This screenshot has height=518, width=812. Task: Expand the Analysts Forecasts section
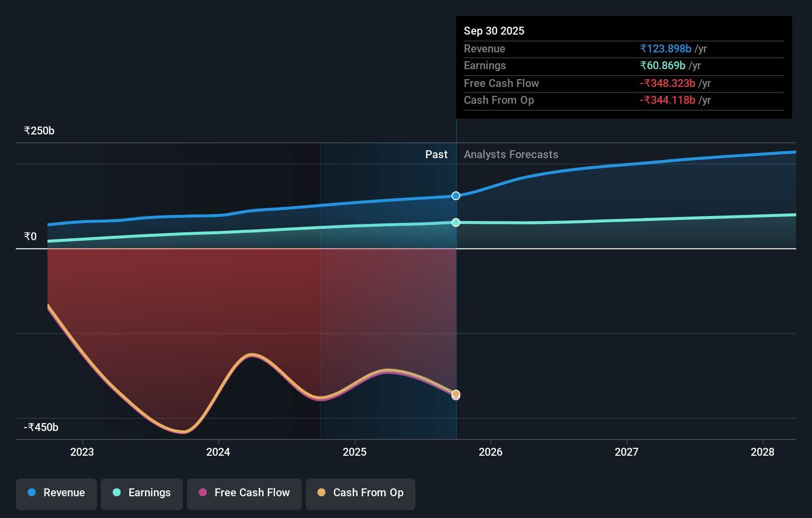pos(511,154)
